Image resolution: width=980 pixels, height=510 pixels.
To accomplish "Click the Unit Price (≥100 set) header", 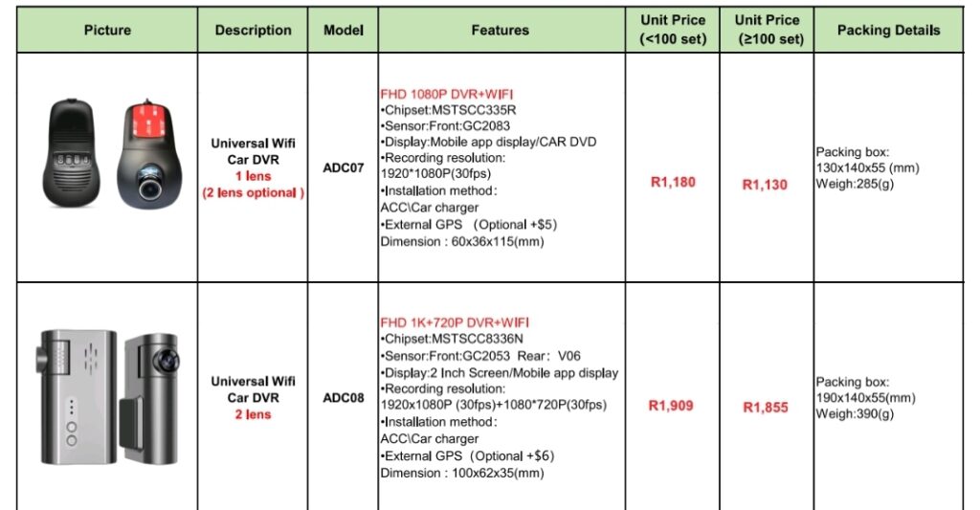I will [768, 30].
